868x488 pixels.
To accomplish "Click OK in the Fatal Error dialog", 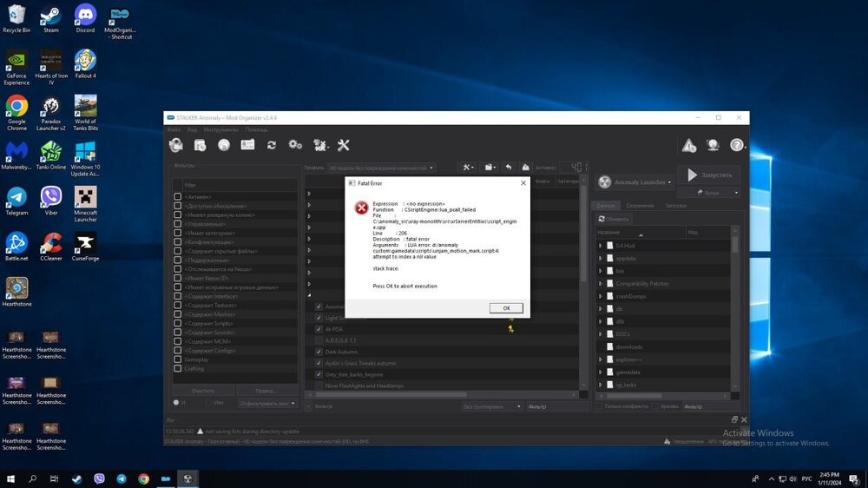I will (x=505, y=308).
